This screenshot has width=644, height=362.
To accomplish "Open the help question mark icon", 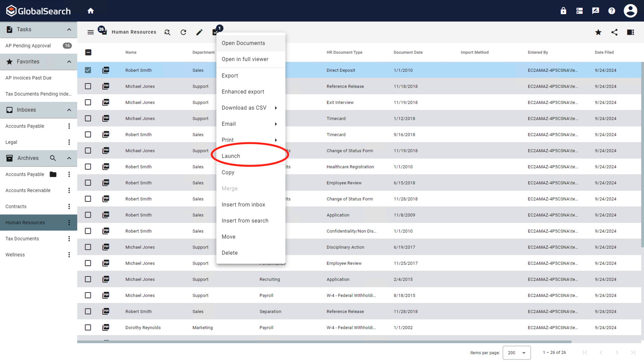I will (611, 10).
